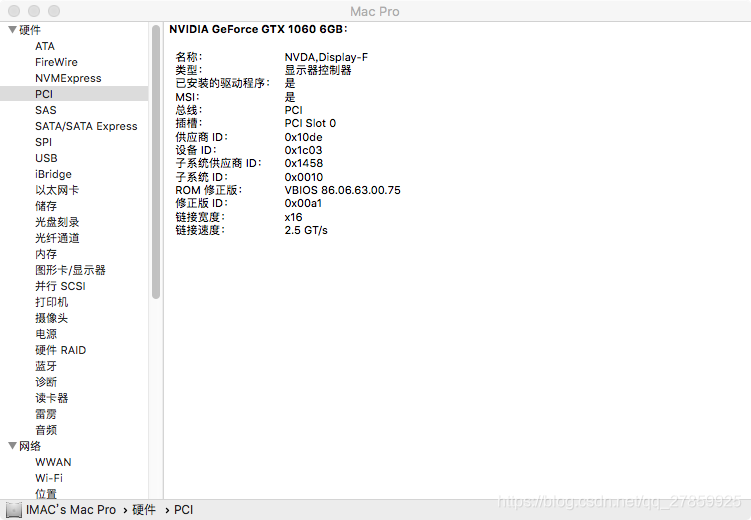This screenshot has width=751, height=520.
Task: Select 储存 storage entry
Action: [46, 206]
